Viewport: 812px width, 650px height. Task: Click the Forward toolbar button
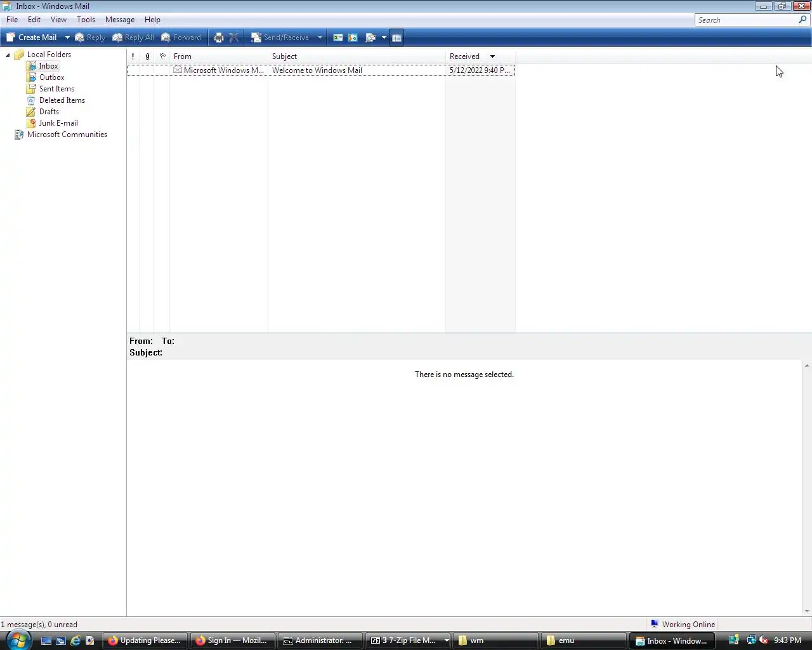point(181,37)
